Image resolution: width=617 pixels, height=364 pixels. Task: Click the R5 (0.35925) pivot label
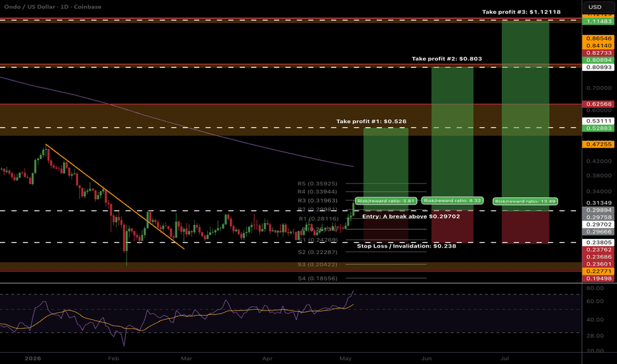317,183
